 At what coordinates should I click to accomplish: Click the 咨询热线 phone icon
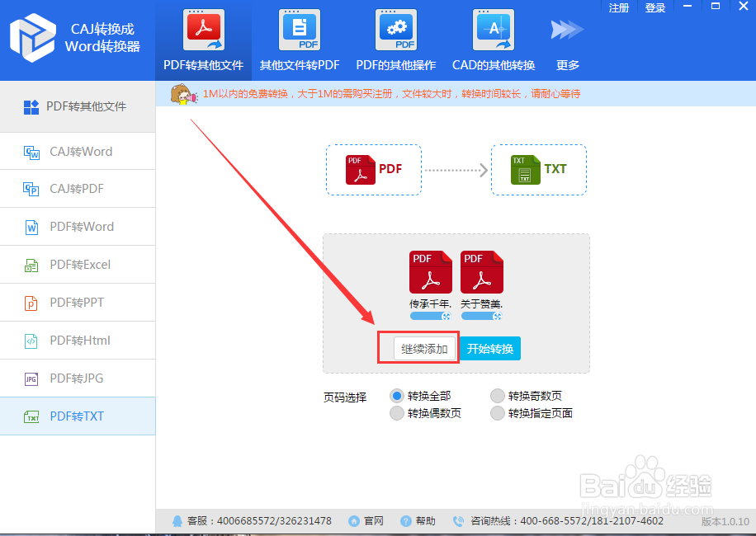pos(458,521)
